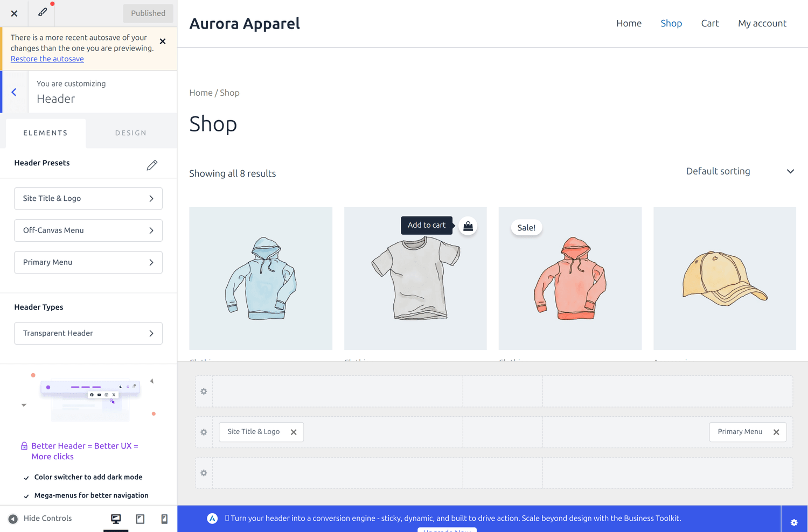Expand Site Title & Logo settings
808x532 pixels.
click(x=88, y=199)
